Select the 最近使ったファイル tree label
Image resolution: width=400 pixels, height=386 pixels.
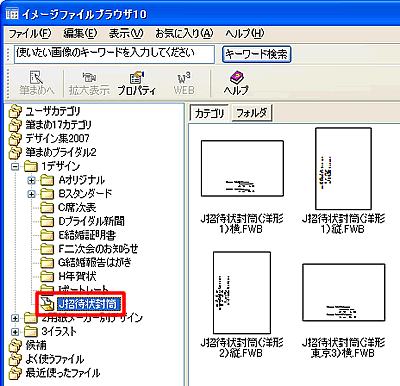63,373
